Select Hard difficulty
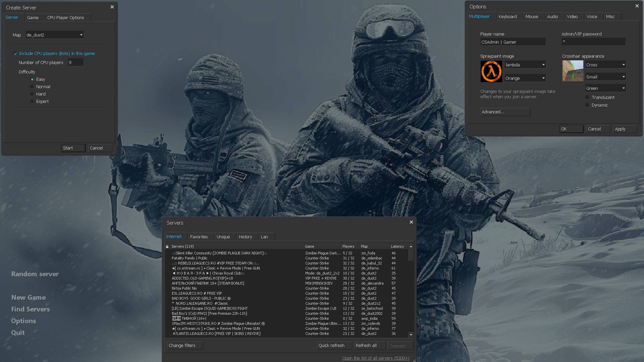The height and width of the screenshot is (362, 644). point(32,94)
